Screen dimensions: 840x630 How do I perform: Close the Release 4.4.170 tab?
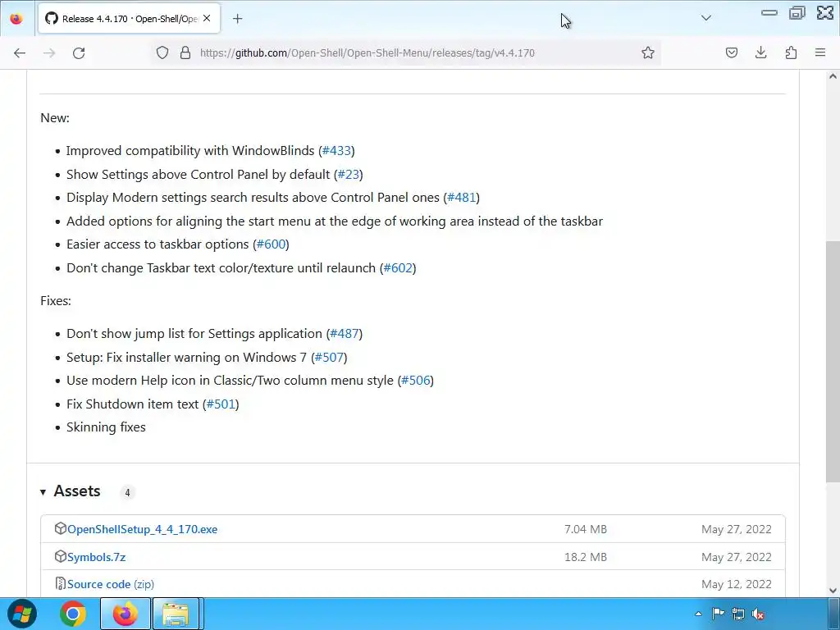click(207, 19)
